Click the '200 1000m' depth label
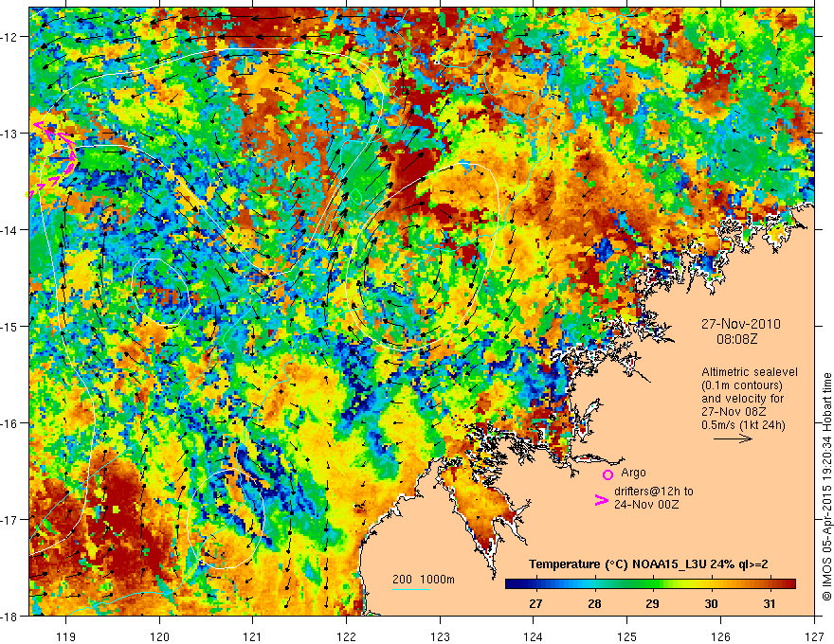This screenshot has height=644, width=834. (x=424, y=580)
